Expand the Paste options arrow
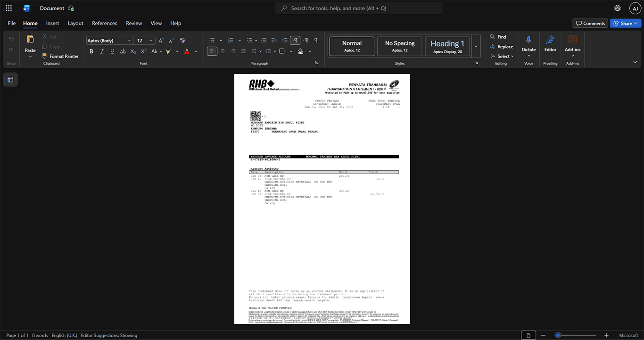Viewport: 644px width, 340px height. click(30, 57)
